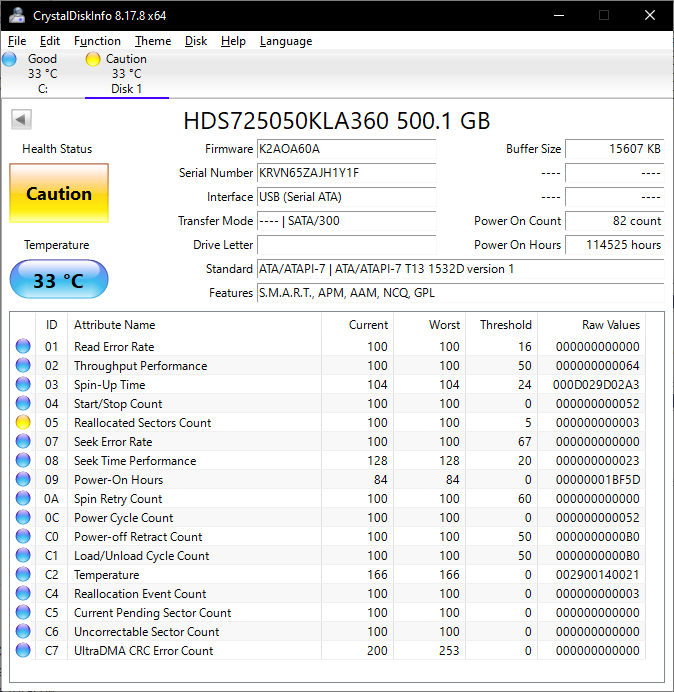This screenshot has width=674, height=692.
Task: Click the Firmware value field
Action: 346,149
